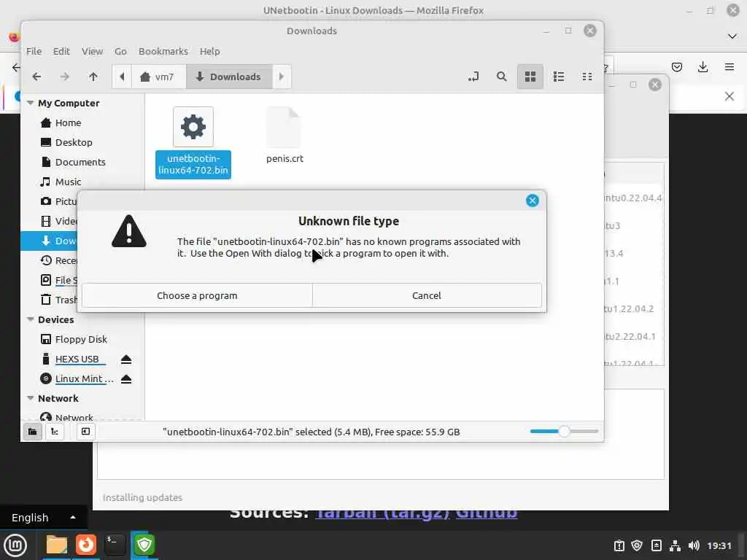
Task: Open Videos in sidebar
Action: click(x=58, y=221)
